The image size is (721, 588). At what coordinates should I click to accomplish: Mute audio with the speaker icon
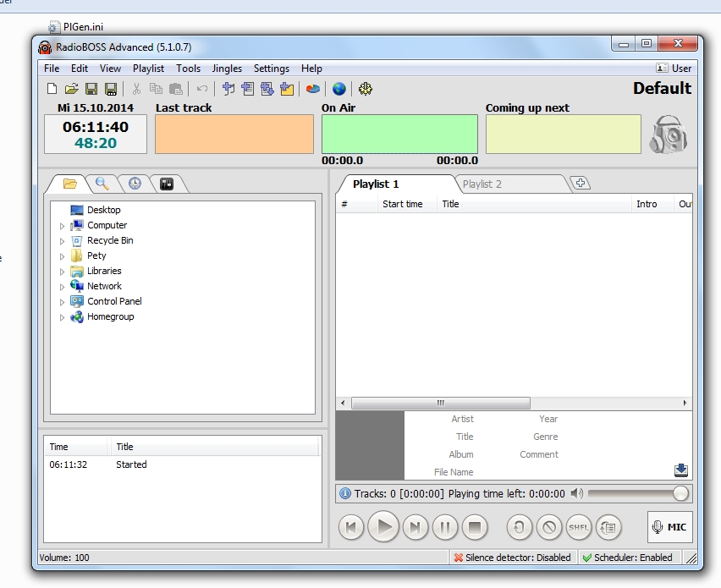pyautogui.click(x=576, y=494)
